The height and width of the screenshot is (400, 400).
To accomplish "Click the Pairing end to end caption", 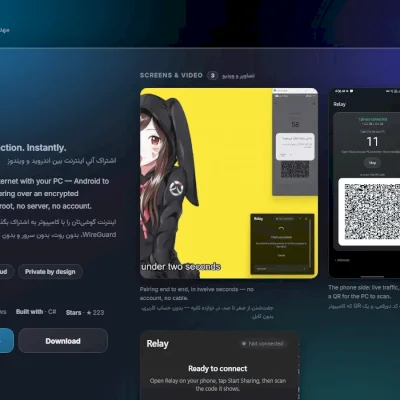I will tap(197, 294).
